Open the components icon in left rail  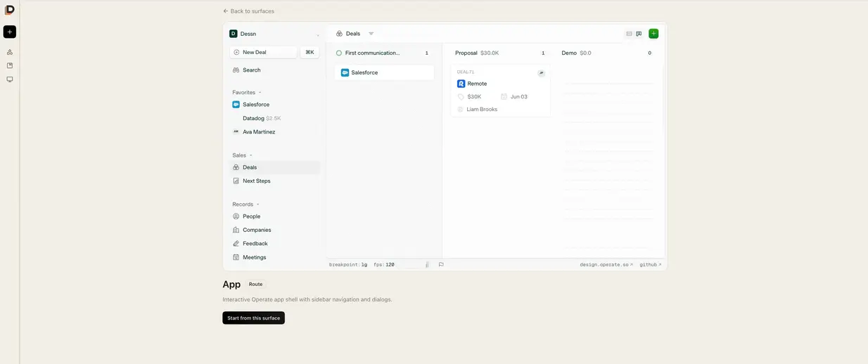pos(10,52)
